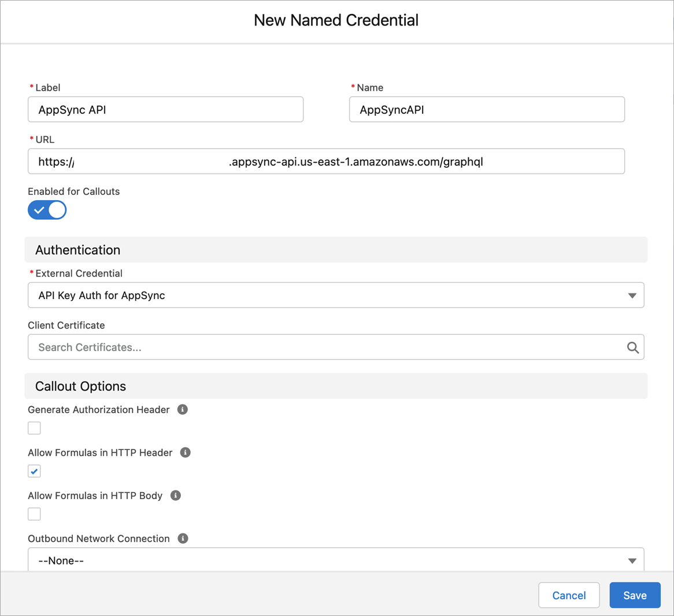Screen dimensions: 674x616
Task: Save the new named credential
Action: [635, 595]
